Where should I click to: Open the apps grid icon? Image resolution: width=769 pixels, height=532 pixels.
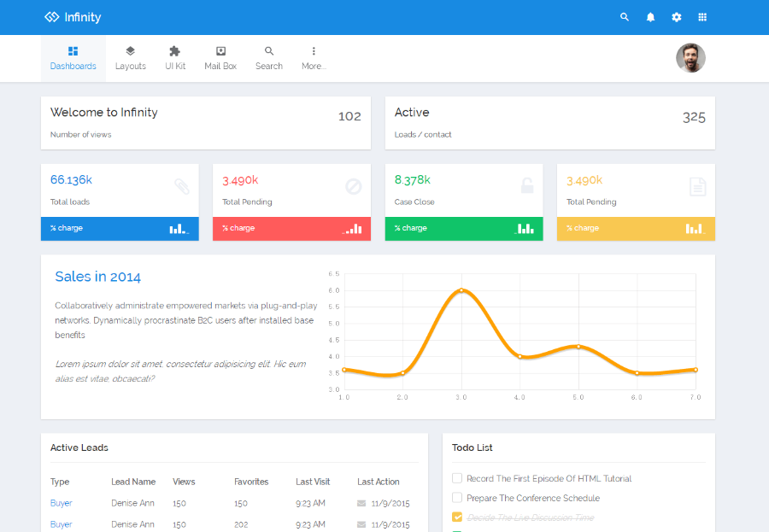[702, 17]
